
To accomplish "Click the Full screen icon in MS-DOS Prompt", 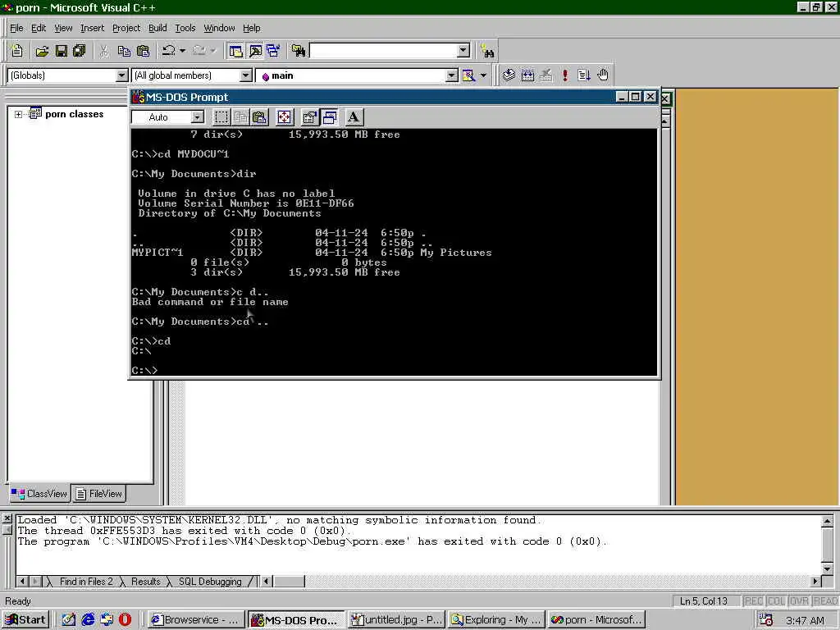I will tap(284, 116).
